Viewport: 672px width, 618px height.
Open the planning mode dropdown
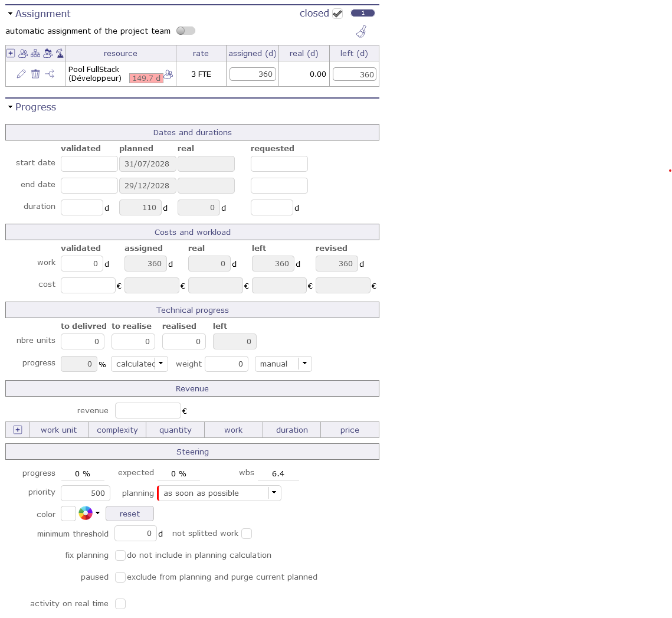pos(274,493)
